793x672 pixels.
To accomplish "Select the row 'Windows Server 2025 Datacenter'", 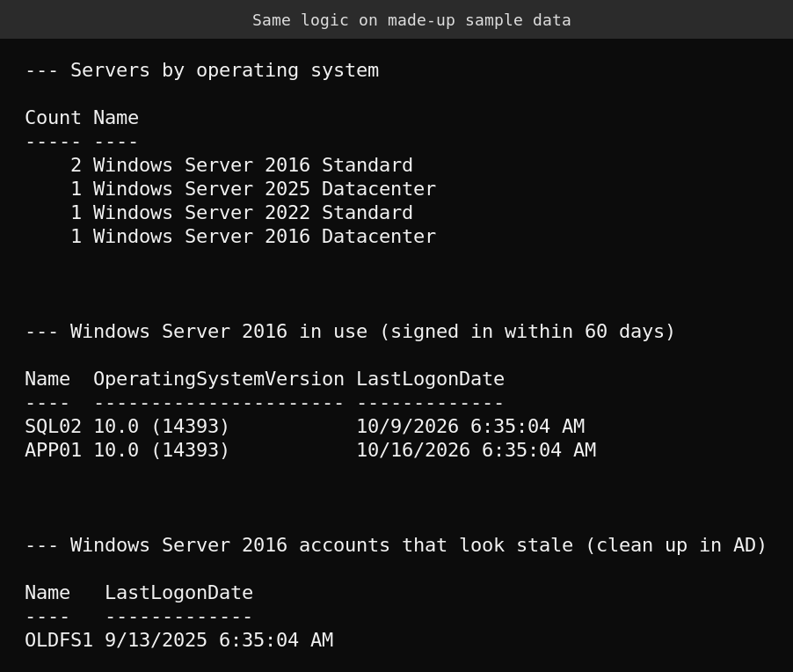I will [x=253, y=189].
